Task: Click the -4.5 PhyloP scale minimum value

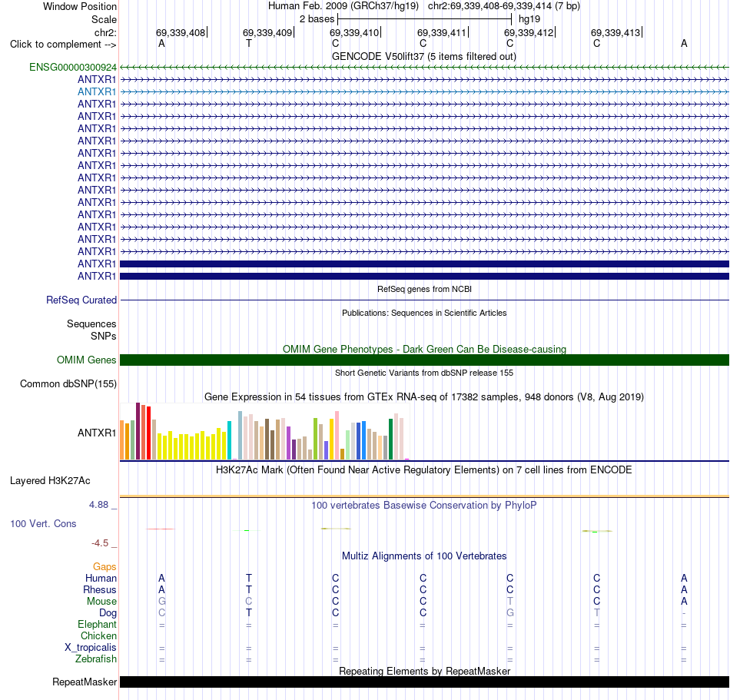Action: [100, 543]
